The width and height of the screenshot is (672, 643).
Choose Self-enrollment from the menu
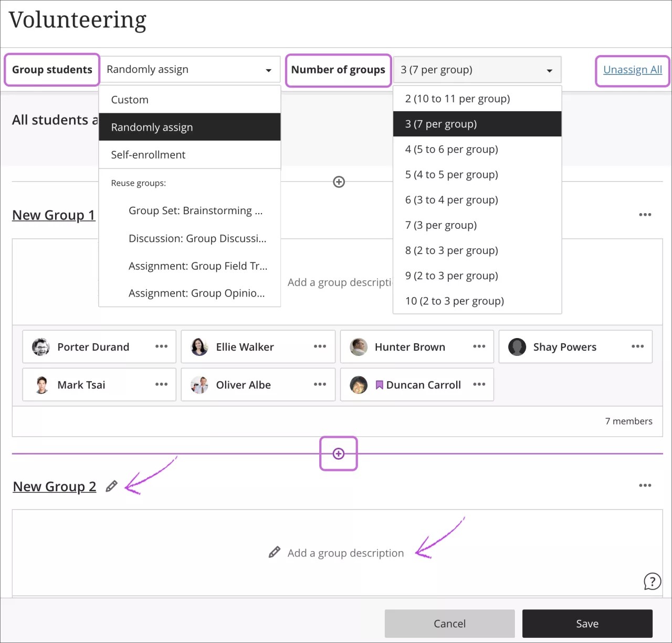tap(148, 154)
